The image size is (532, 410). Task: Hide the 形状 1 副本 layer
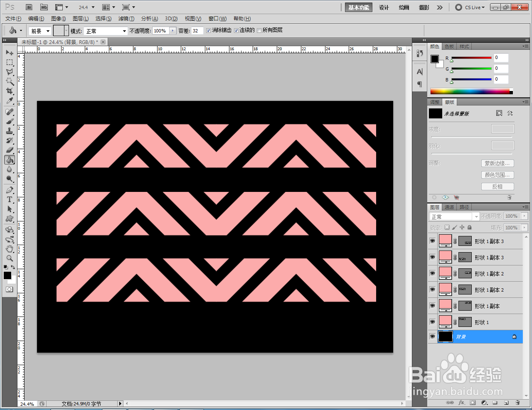(x=432, y=306)
